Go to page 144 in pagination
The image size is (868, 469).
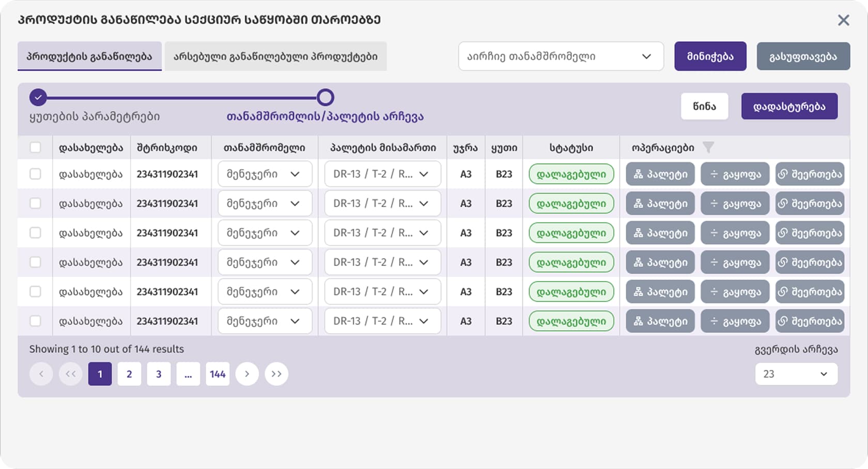pos(218,373)
